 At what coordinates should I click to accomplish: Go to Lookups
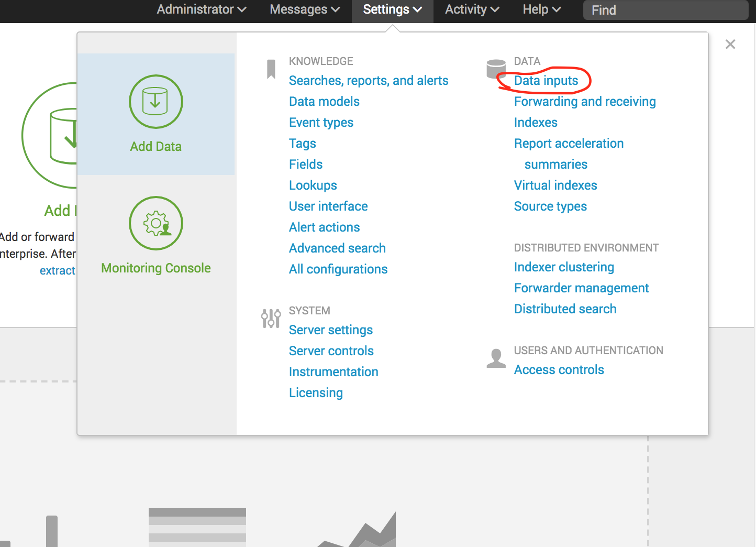(x=313, y=185)
